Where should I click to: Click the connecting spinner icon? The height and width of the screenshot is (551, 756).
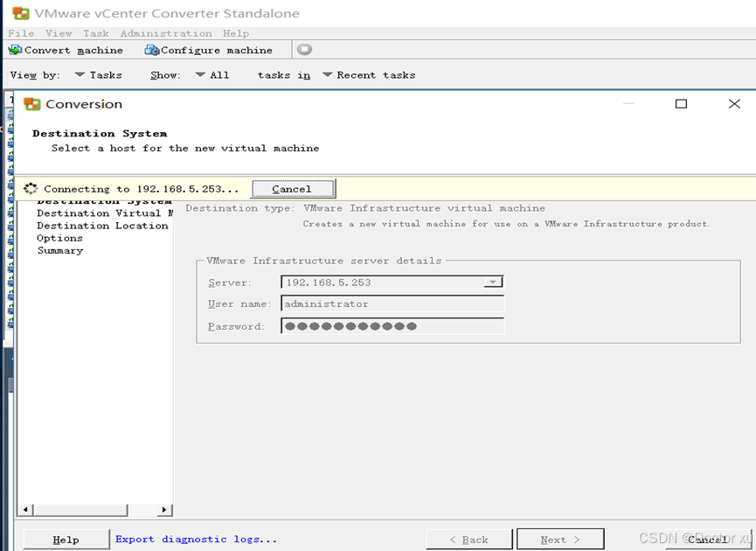[x=31, y=189]
